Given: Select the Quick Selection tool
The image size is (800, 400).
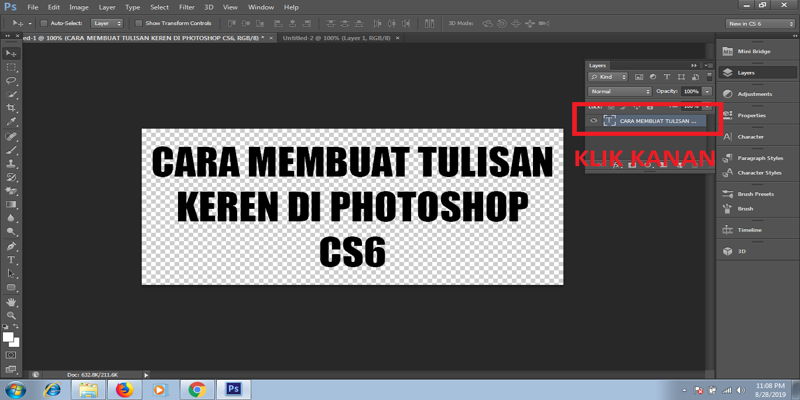Looking at the screenshot, I should click(x=11, y=94).
